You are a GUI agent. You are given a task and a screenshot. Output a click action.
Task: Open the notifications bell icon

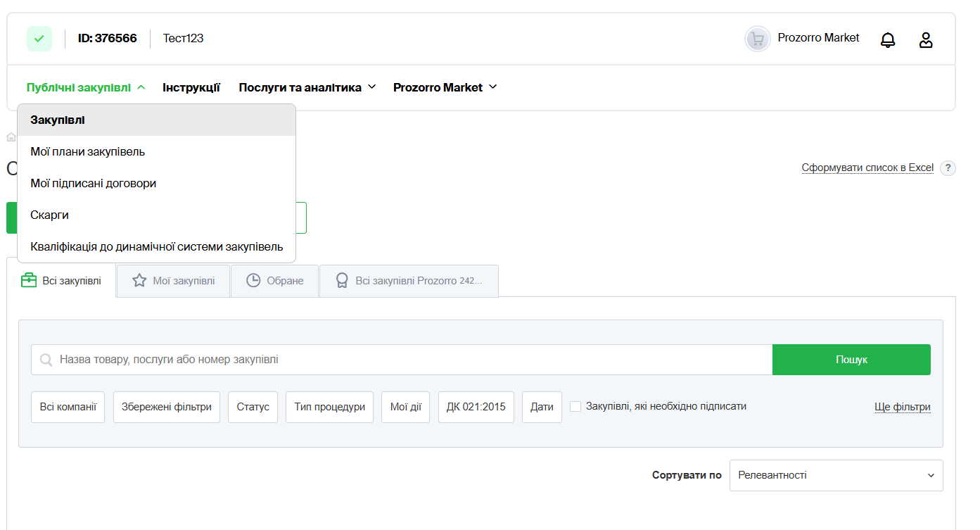point(888,40)
